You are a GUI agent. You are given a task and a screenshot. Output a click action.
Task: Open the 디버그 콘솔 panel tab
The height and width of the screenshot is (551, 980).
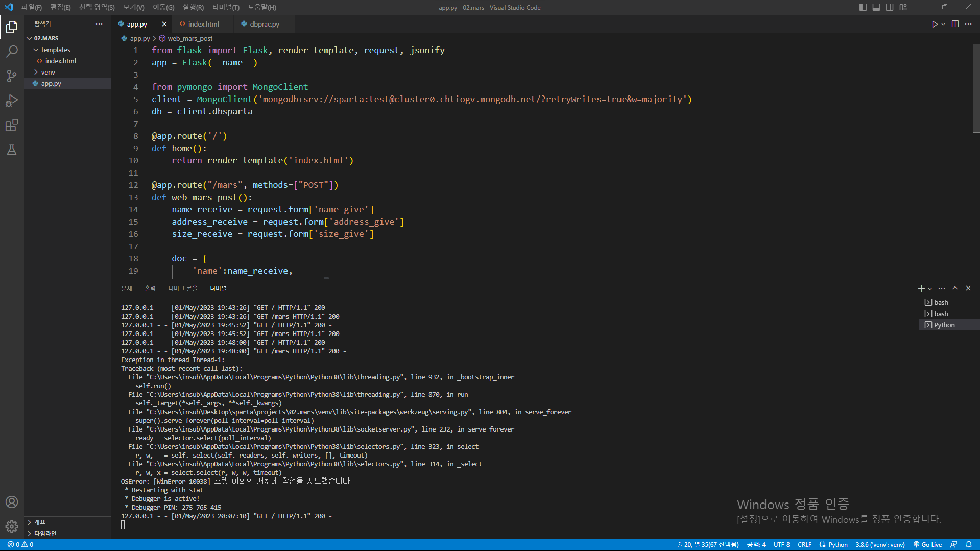click(183, 289)
